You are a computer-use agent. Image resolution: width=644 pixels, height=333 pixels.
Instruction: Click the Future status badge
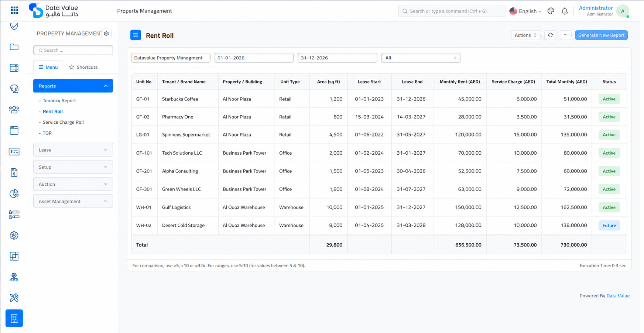point(609,225)
